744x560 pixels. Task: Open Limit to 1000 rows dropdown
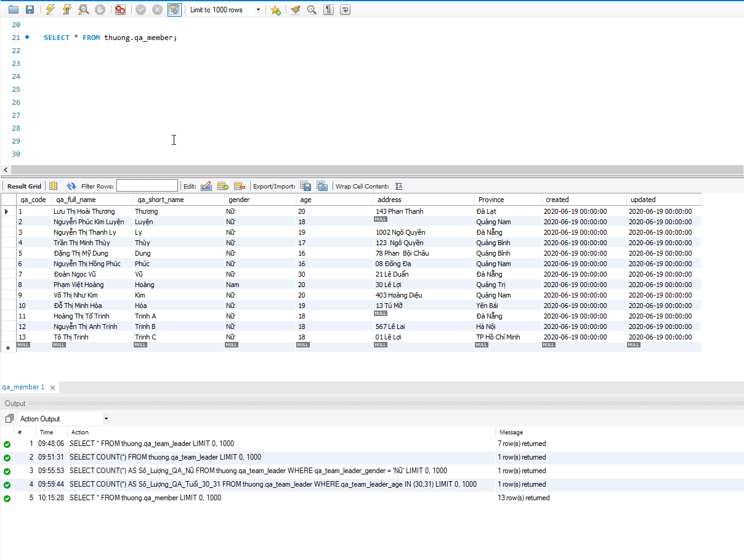225,10
